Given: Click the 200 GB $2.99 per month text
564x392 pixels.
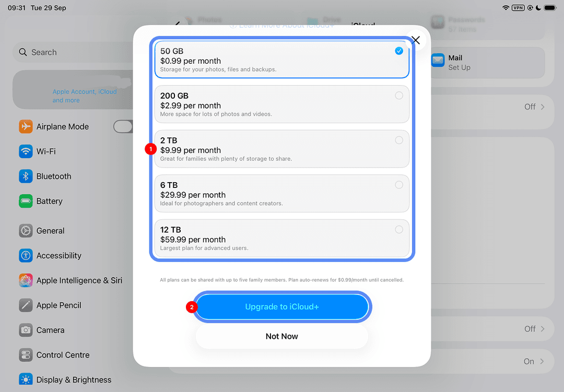Looking at the screenshot, I should coord(191,101).
